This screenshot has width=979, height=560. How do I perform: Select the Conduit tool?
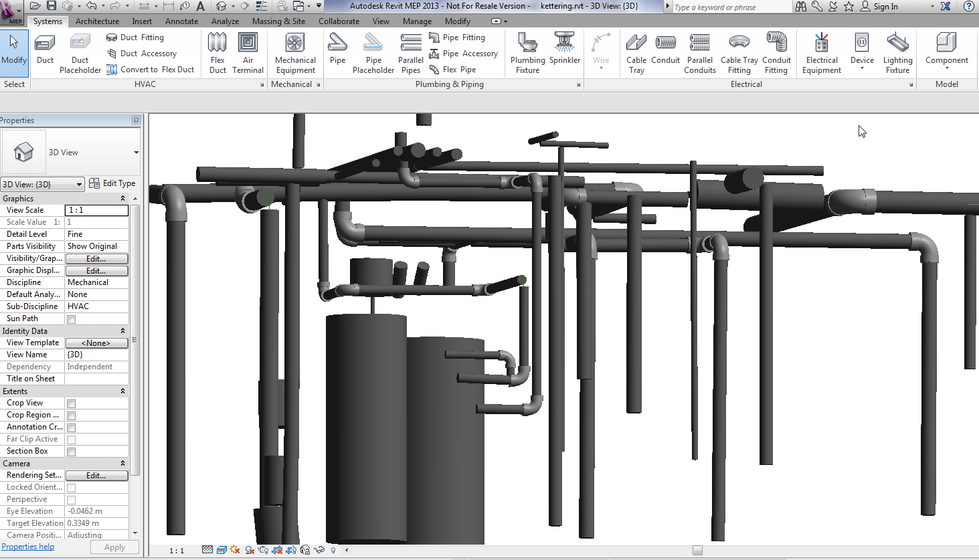(665, 50)
